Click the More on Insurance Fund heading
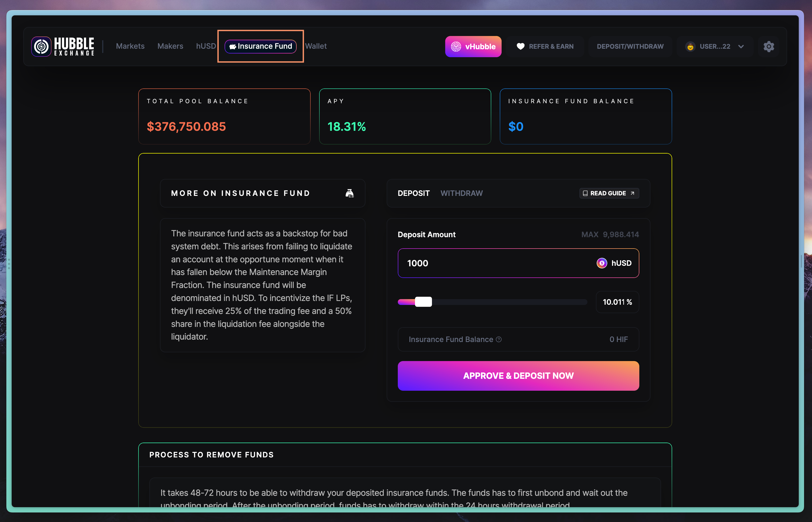812x522 pixels. pyautogui.click(x=240, y=193)
